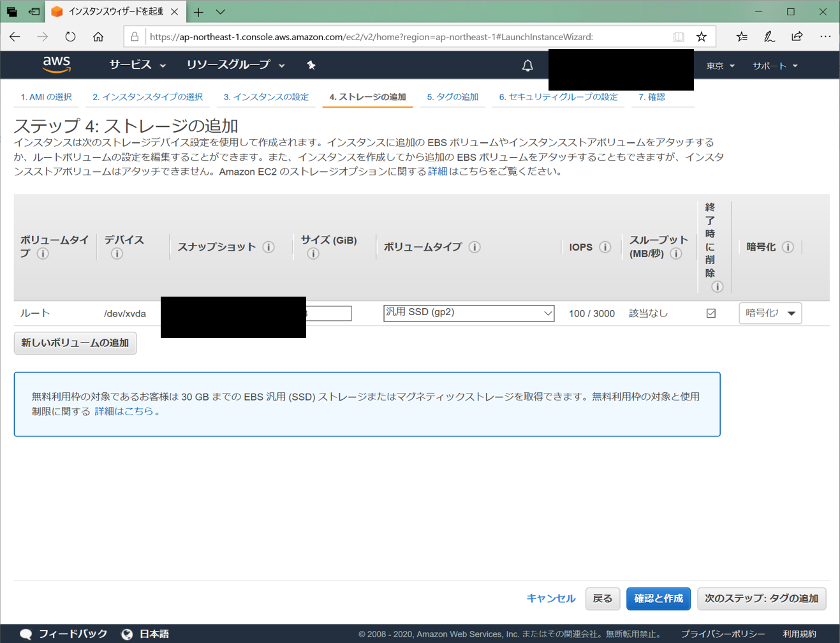Expand the サービス menu

[x=137, y=65]
